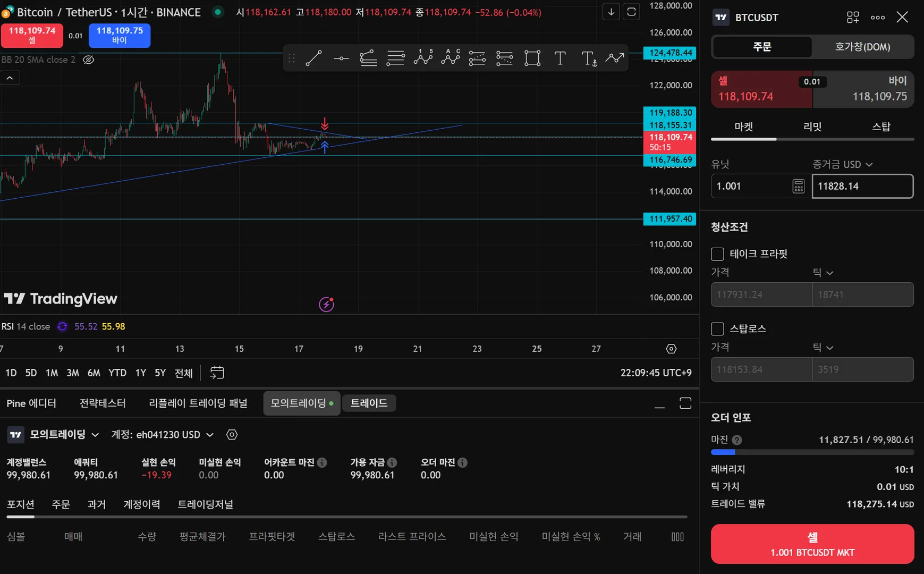924x574 pixels.
Task: Click the down-arrow icon in chart header
Action: [611, 12]
